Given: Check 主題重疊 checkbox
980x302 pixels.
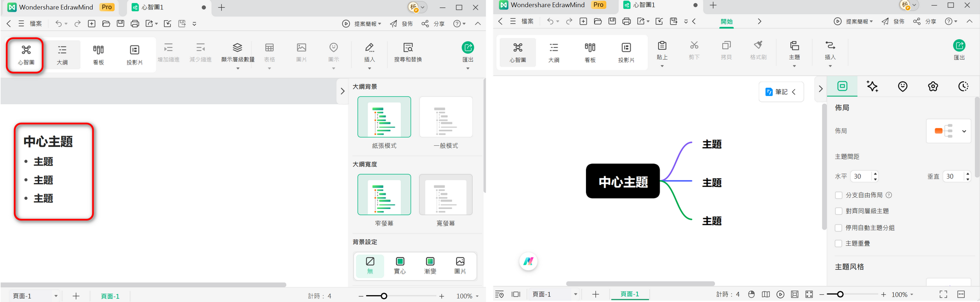Looking at the screenshot, I should [838, 243].
